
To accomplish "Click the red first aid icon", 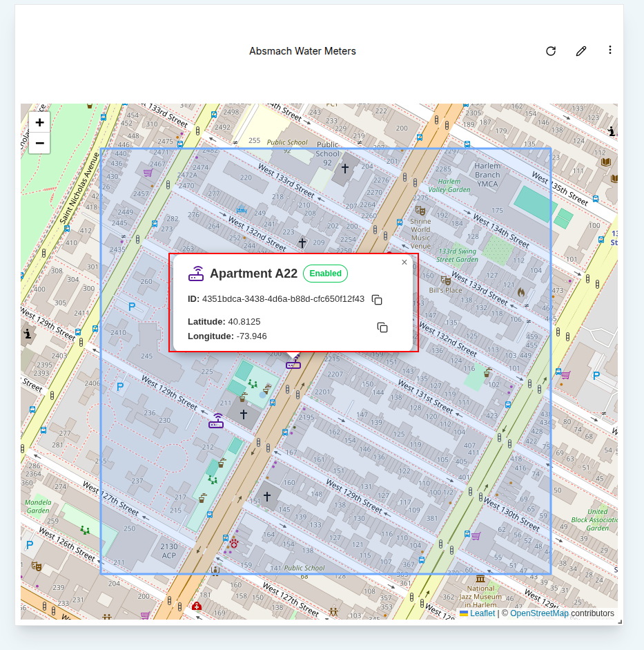I will (197, 606).
